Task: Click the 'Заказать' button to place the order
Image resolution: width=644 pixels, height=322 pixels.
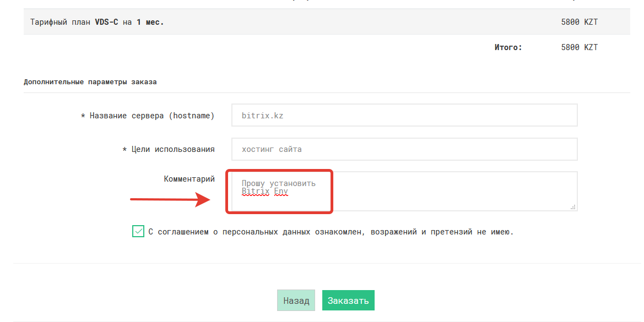Action: pyautogui.click(x=348, y=300)
